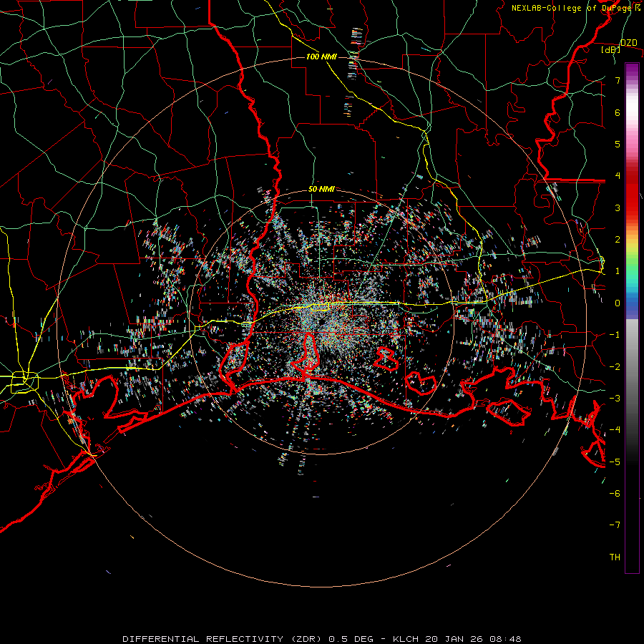Screen dimensions: 644x644
Task: Click the colorbar value -3 label
Action: [x=615, y=398]
